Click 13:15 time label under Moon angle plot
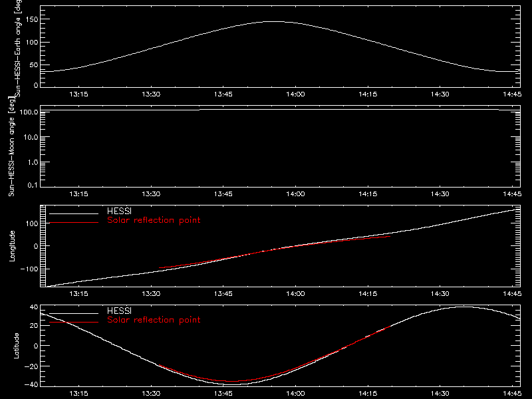 [78, 194]
